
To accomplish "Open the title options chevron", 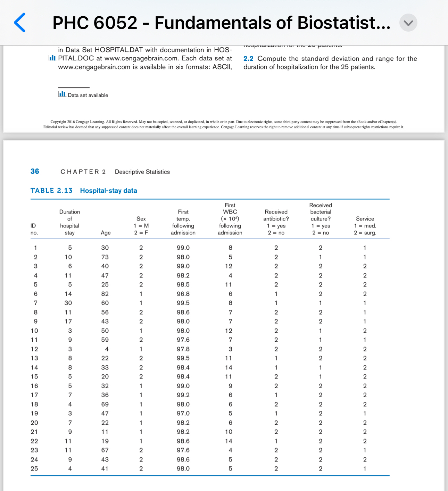I will pyautogui.click(x=408, y=23).
